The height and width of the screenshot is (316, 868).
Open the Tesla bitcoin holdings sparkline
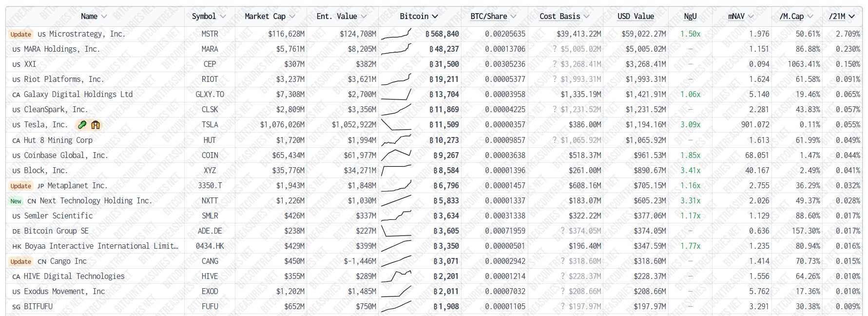click(x=396, y=124)
